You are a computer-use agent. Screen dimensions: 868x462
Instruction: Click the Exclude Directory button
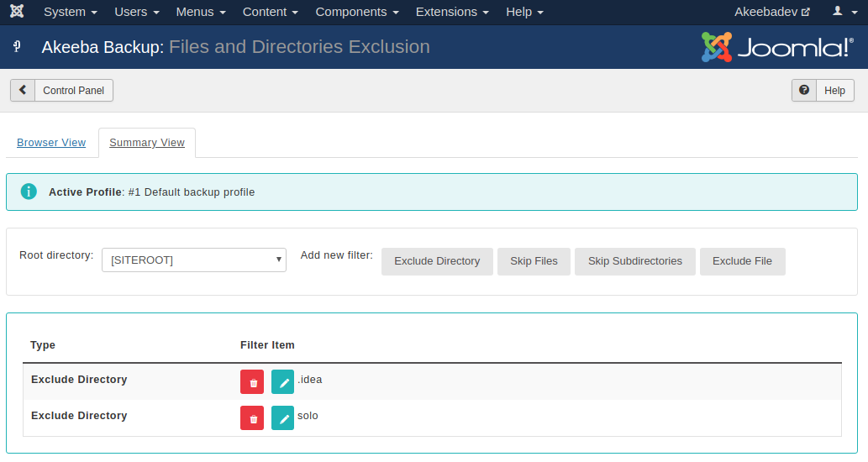[x=437, y=261]
